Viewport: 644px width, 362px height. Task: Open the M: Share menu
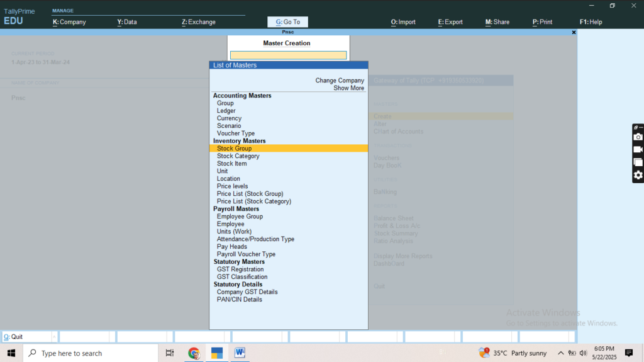pyautogui.click(x=497, y=22)
